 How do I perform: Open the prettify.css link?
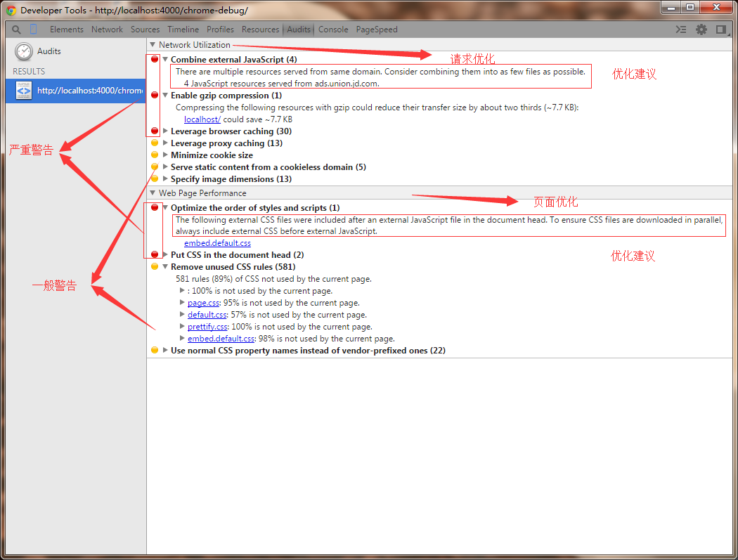pyautogui.click(x=207, y=327)
